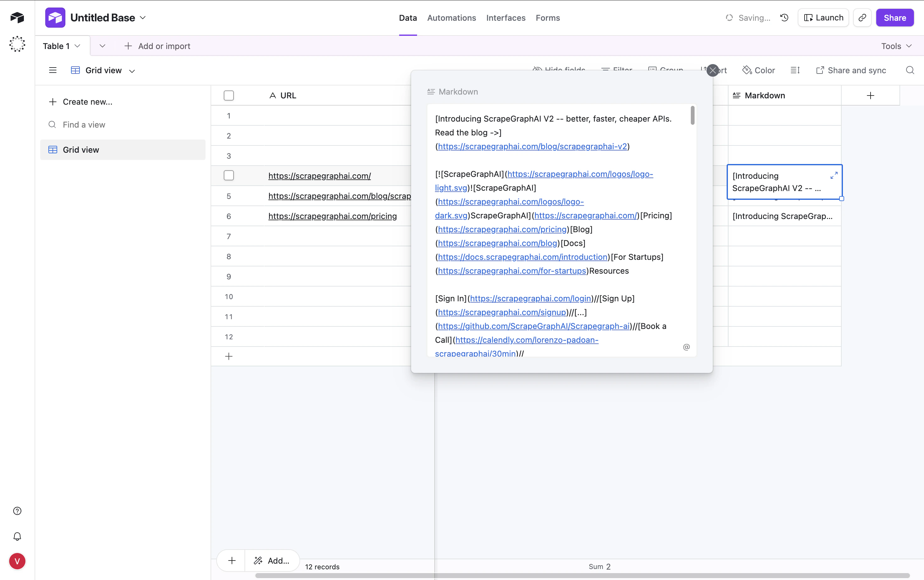Open scrapegraphai.com/blog/scrap URL in row 5
The width and height of the screenshot is (924, 580).
pyautogui.click(x=340, y=196)
